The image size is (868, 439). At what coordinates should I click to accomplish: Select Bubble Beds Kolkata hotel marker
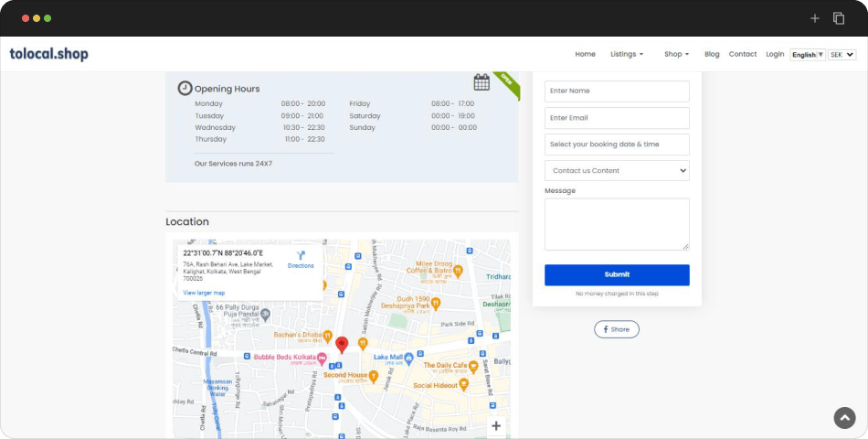322,358
